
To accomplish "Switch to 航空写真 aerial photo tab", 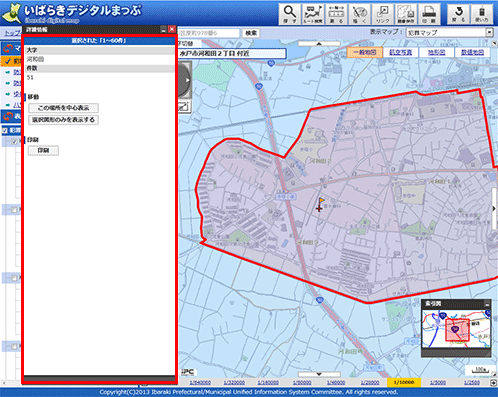I will (x=401, y=52).
